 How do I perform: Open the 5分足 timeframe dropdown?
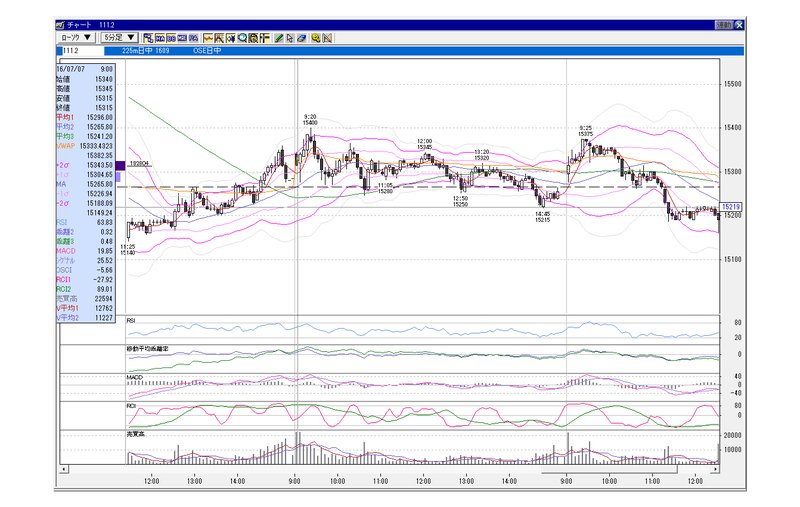(x=119, y=38)
